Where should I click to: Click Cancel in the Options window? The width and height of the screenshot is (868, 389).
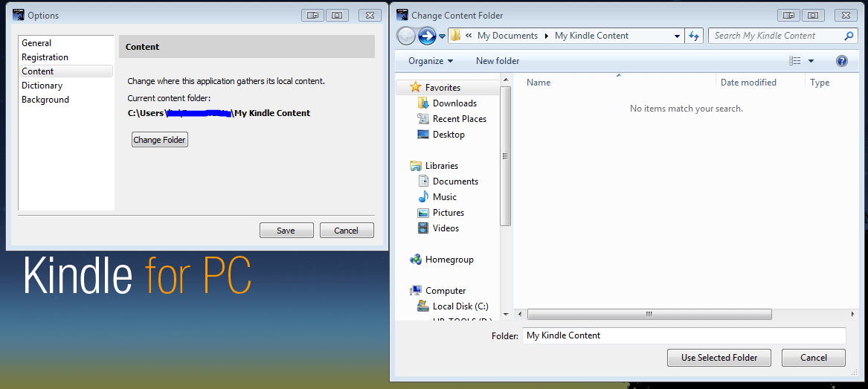click(x=347, y=230)
